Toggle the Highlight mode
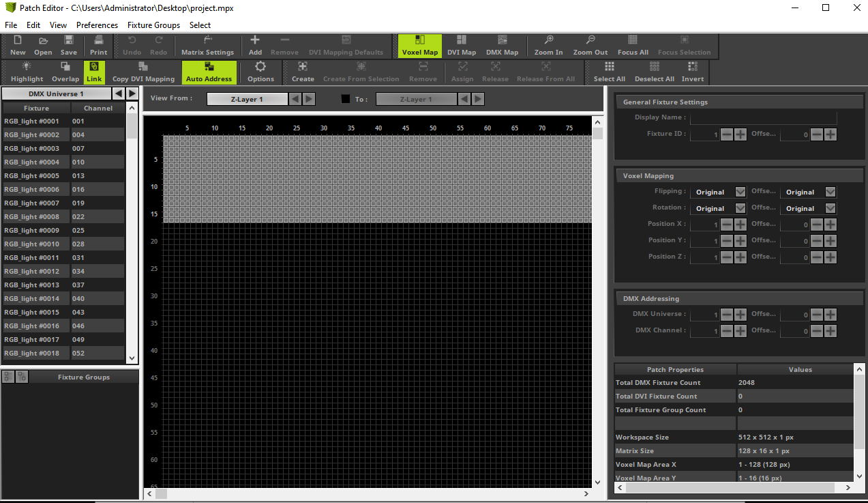 pos(27,72)
